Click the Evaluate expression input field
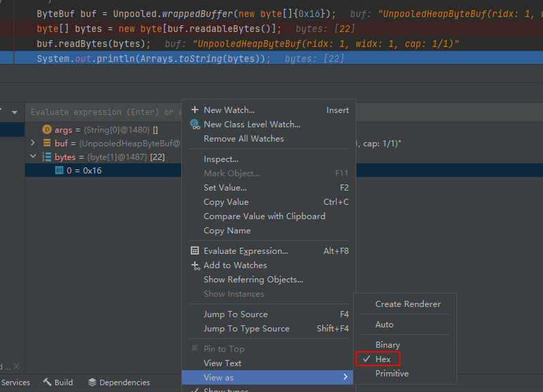Image resolution: width=543 pixels, height=392 pixels. (102, 112)
